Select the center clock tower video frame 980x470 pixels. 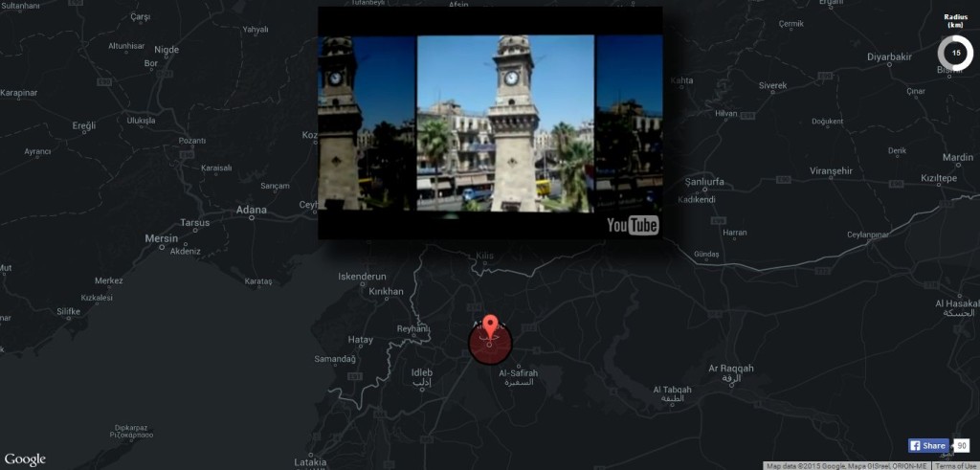[x=505, y=123]
